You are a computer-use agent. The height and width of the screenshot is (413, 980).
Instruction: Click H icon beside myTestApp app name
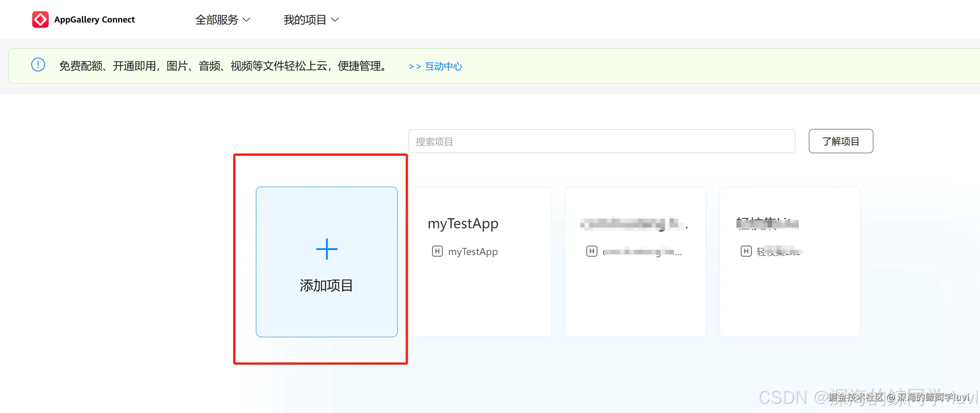[437, 251]
